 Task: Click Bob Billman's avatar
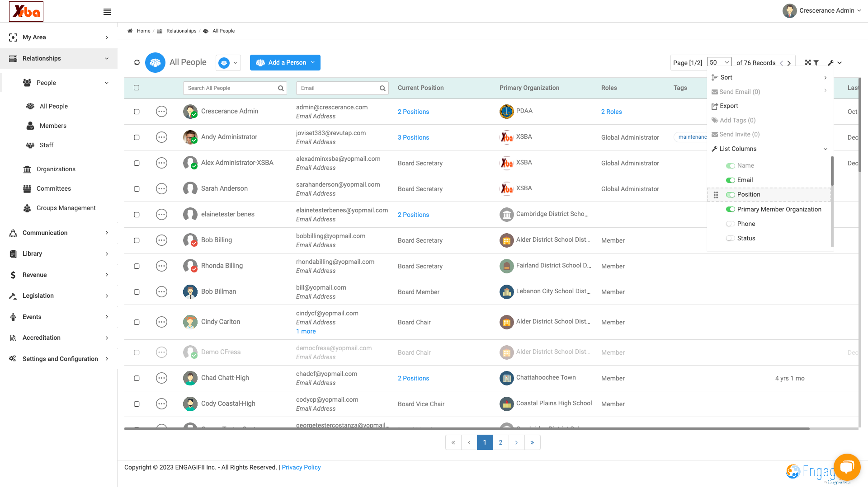click(x=190, y=291)
